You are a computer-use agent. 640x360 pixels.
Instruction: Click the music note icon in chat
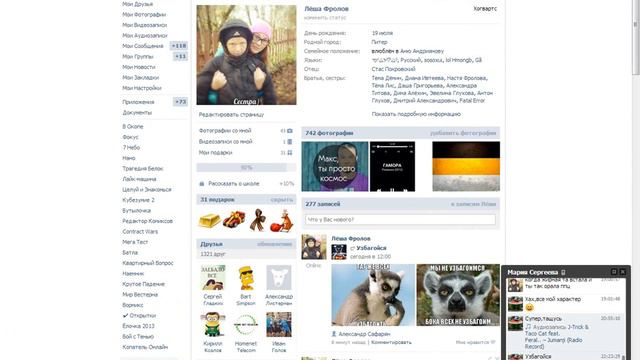coord(528,327)
